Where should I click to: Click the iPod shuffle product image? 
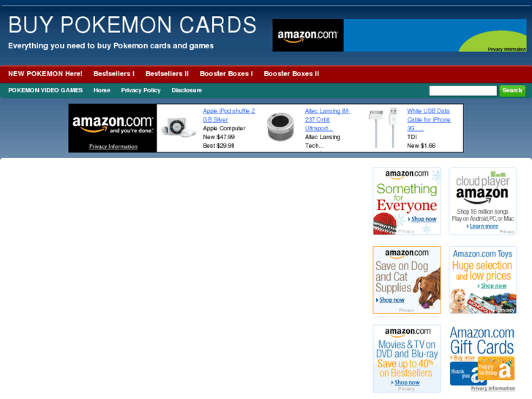click(x=179, y=127)
